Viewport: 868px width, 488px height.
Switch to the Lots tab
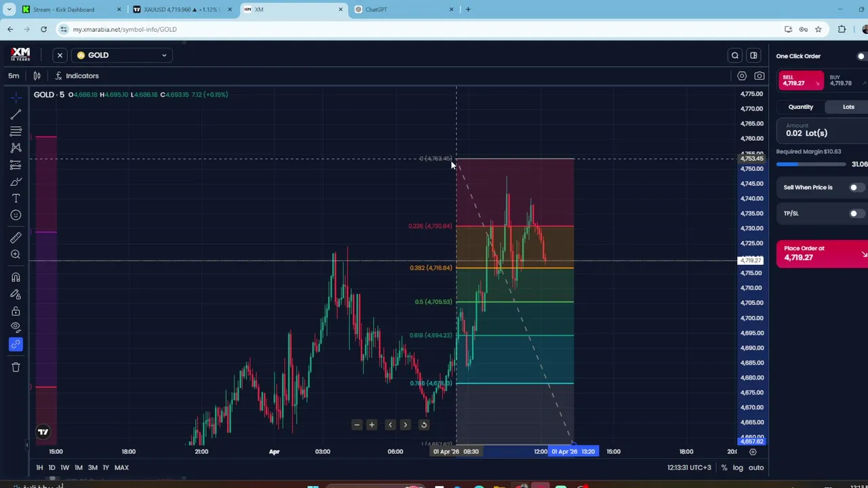pyautogui.click(x=848, y=107)
